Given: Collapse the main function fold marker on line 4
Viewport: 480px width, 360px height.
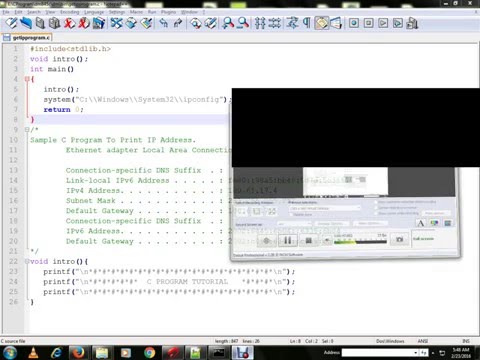Looking at the screenshot, I should click(x=27, y=79).
